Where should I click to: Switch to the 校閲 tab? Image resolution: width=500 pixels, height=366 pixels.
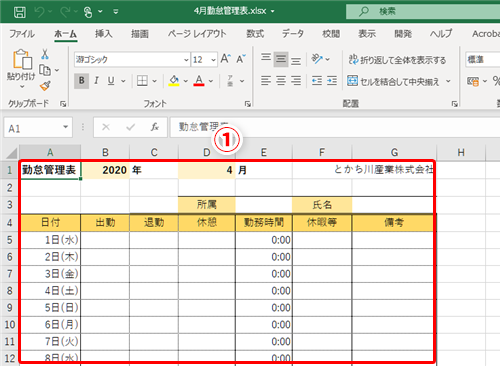coord(331,34)
